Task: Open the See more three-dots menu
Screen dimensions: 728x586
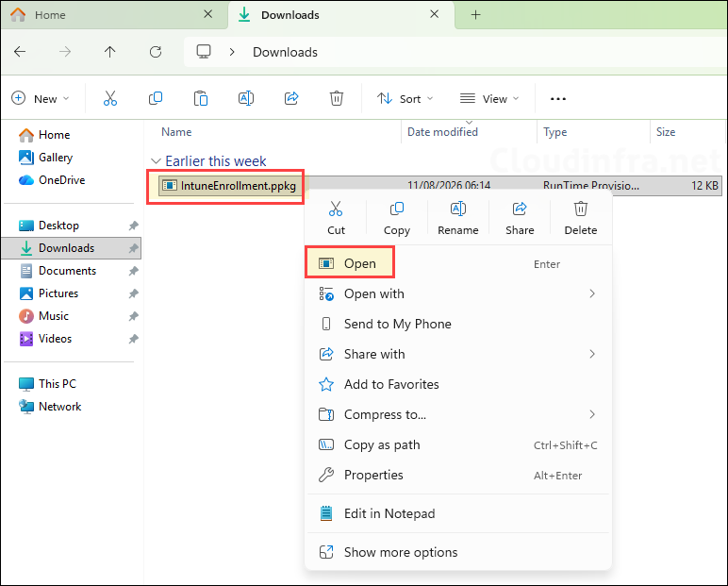Action: point(558,98)
